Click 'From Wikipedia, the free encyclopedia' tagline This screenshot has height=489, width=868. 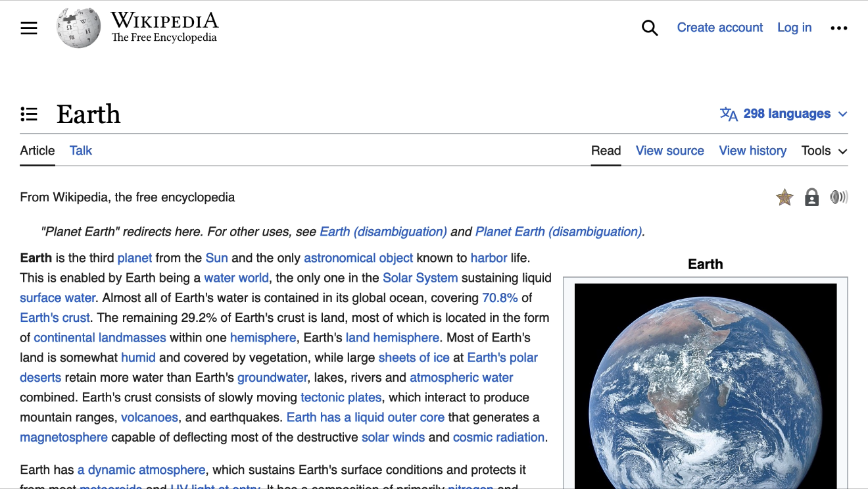point(128,197)
